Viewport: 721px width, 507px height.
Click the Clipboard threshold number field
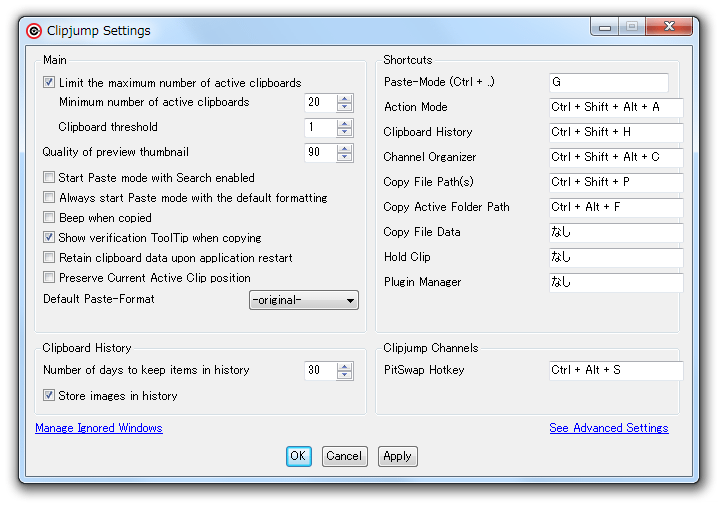point(320,127)
